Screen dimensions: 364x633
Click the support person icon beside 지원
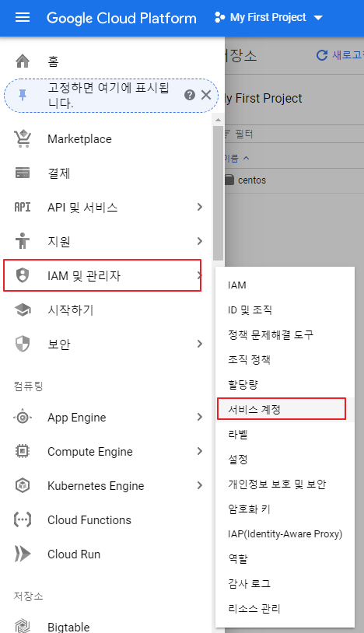coord(23,241)
